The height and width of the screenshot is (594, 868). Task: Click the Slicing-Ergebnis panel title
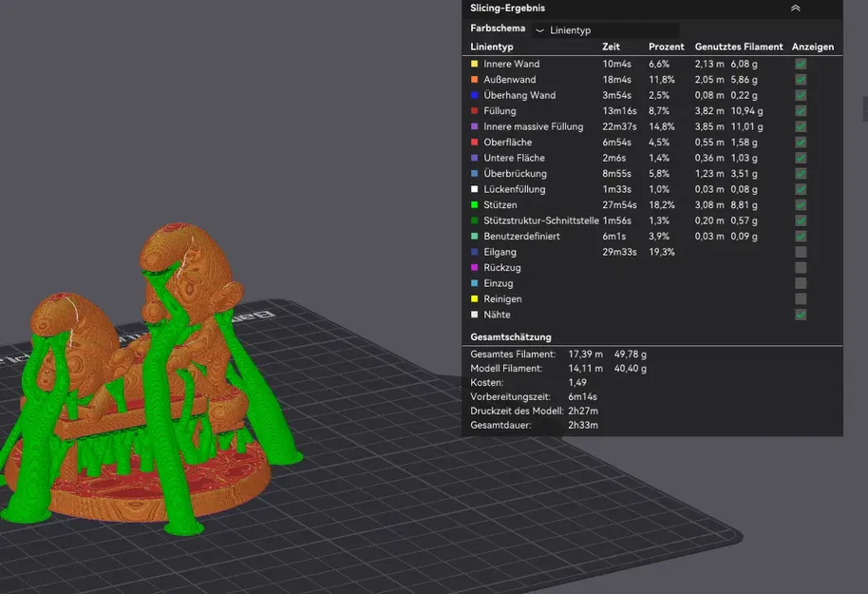(508, 9)
